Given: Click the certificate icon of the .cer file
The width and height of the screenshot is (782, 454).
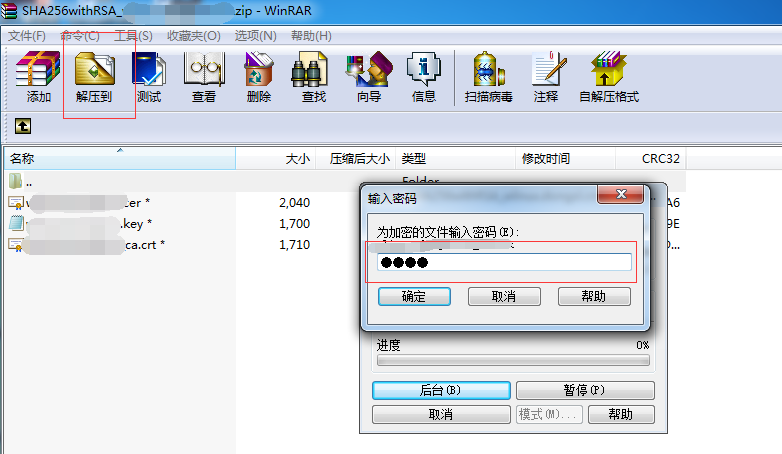Looking at the screenshot, I should [x=15, y=203].
